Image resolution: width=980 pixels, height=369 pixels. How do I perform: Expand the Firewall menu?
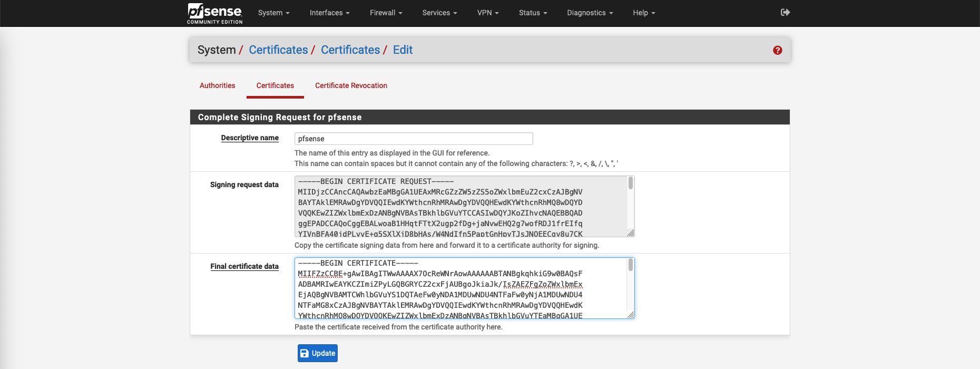click(x=386, y=13)
